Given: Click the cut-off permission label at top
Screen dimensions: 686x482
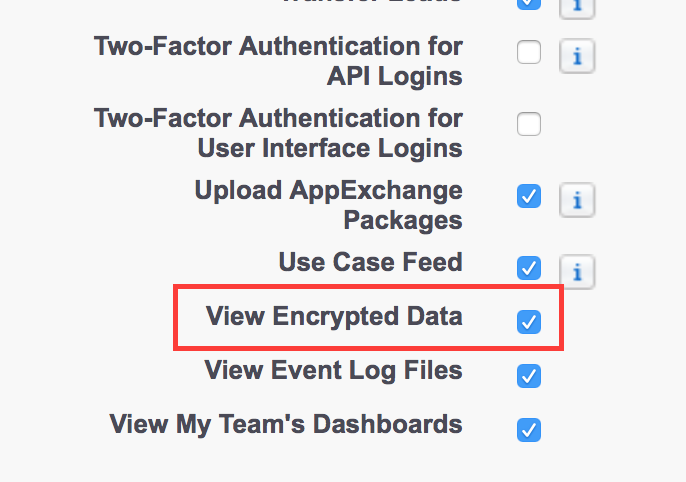Looking at the screenshot, I should tap(371, 1).
